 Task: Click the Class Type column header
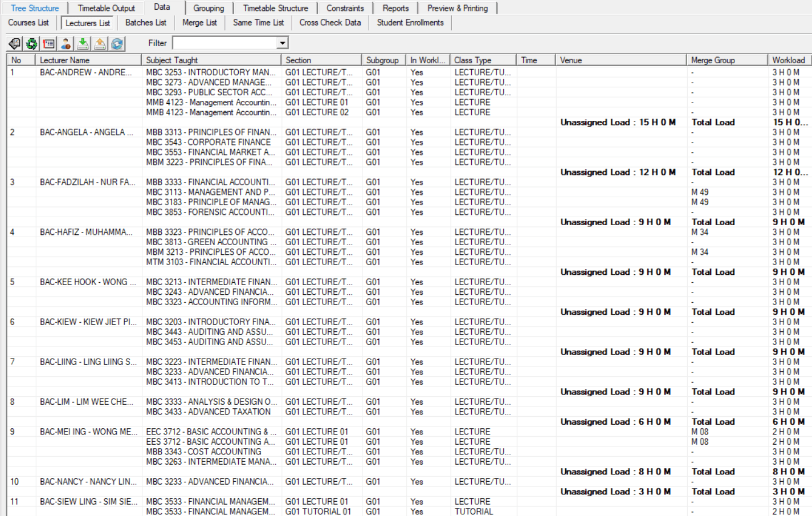click(x=483, y=60)
